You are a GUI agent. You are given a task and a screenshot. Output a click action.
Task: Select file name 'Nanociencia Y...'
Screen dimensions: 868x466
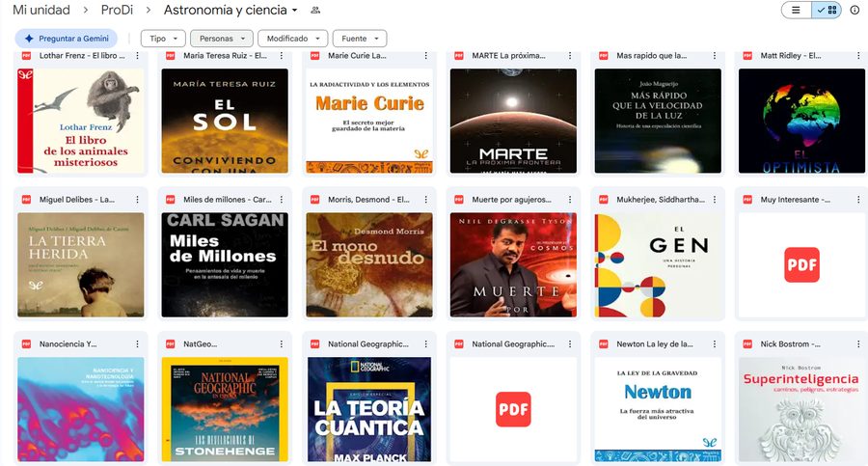pos(68,344)
